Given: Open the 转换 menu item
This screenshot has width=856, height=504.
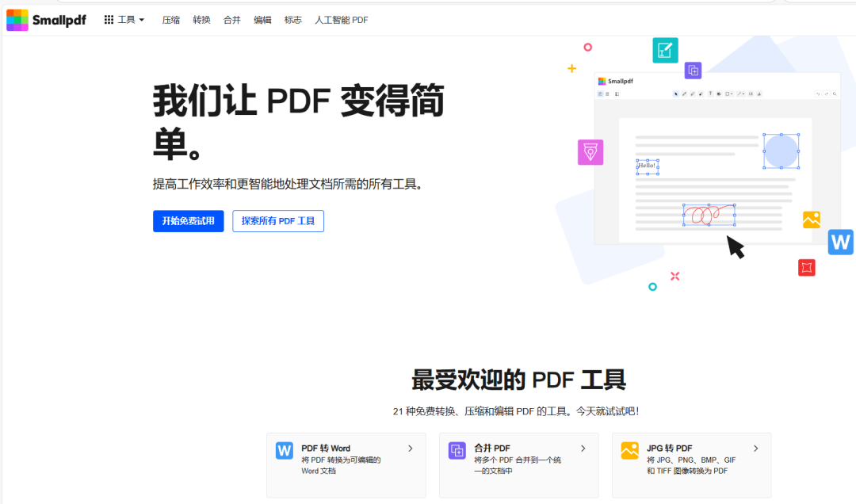Looking at the screenshot, I should (201, 20).
